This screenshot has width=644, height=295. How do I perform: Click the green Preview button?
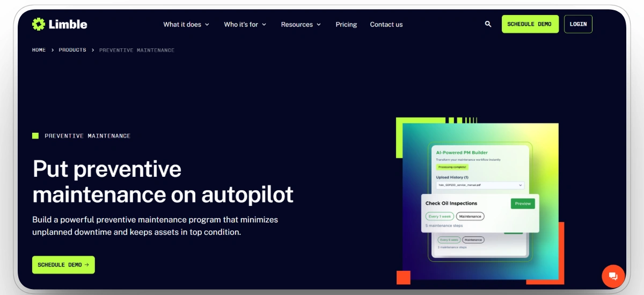click(523, 204)
